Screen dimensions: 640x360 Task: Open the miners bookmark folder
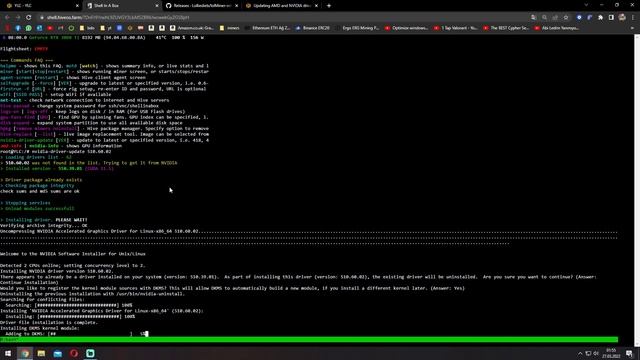click(230, 28)
